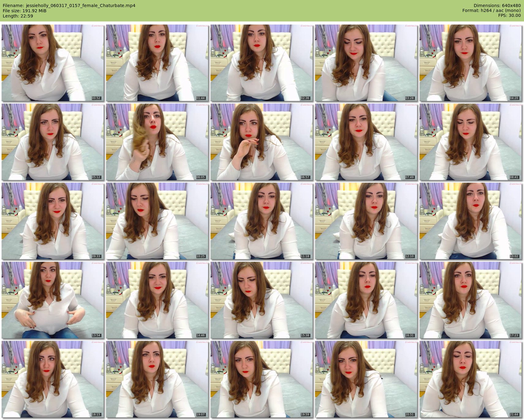Image resolution: width=524 pixels, height=420 pixels.
Task: Select the "File size: 191.92 MiB" text
Action: (x=25, y=11)
